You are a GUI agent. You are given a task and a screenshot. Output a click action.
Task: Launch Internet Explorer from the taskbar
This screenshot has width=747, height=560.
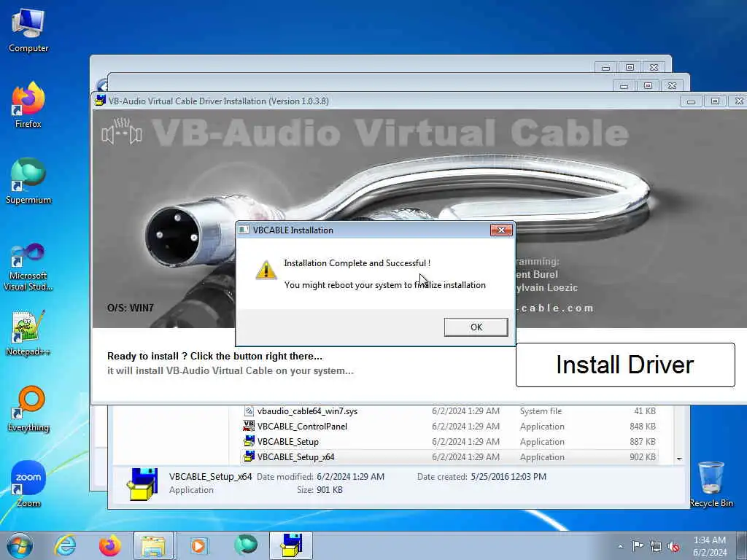click(x=65, y=545)
